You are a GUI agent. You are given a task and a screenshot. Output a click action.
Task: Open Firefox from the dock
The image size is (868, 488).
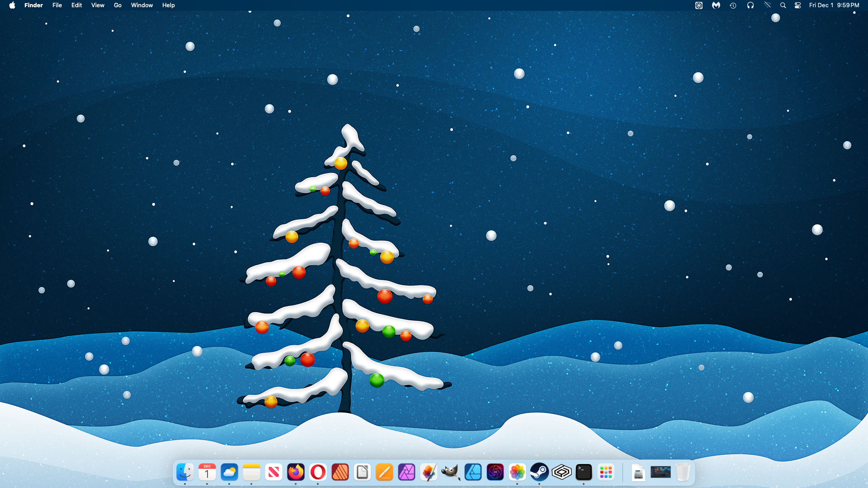(x=296, y=472)
